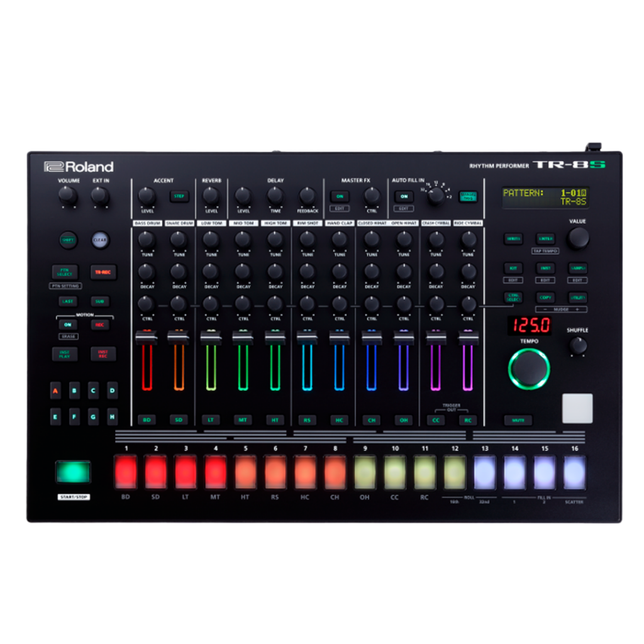Click the DELAY FEEDBACK knob
Image resolution: width=644 pixels, height=644 pixels.
coord(307,197)
